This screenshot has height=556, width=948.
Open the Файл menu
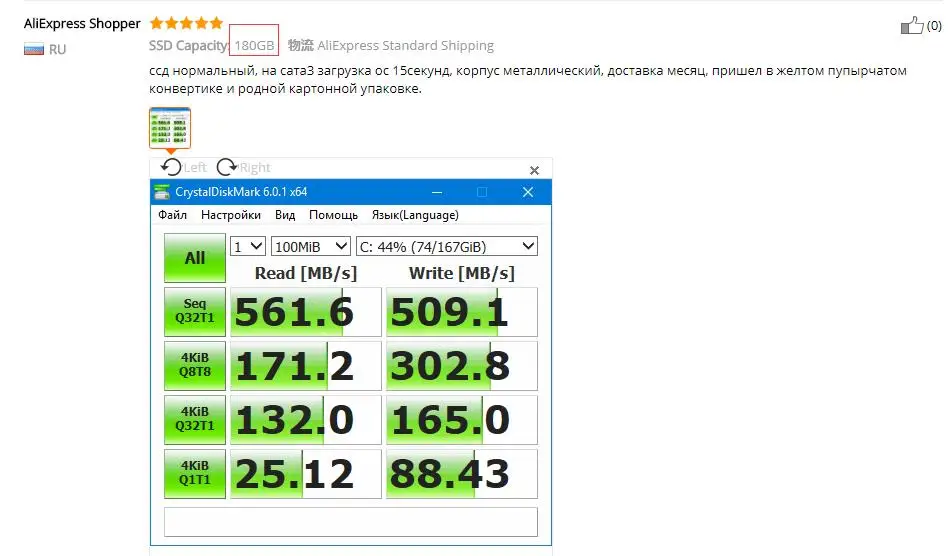[172, 215]
